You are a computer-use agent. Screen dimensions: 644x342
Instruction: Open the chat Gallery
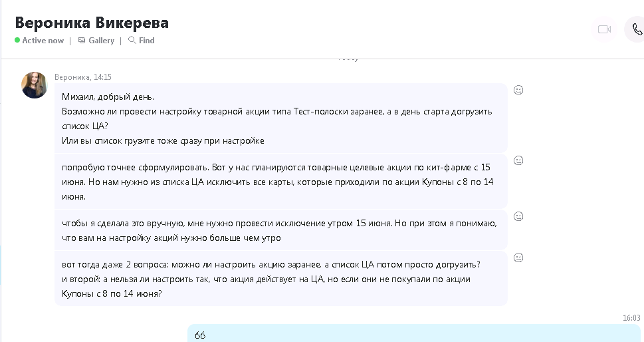click(96, 41)
